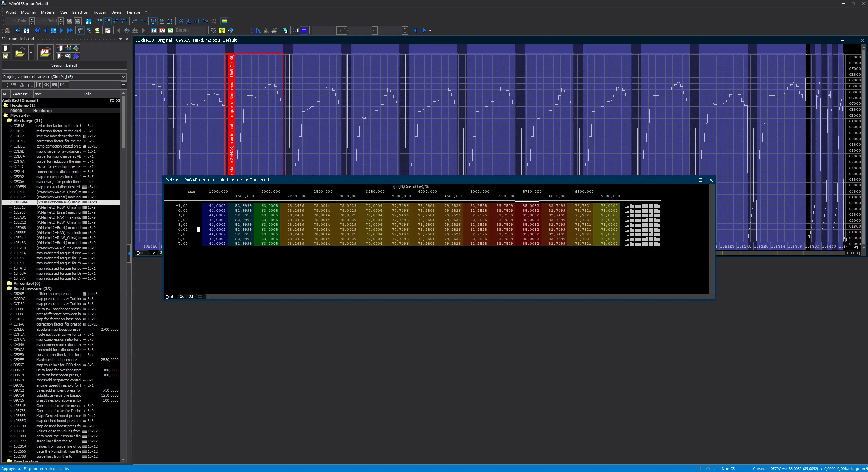
Task: Toggle the HiLo byte order button
Action: [135, 21]
